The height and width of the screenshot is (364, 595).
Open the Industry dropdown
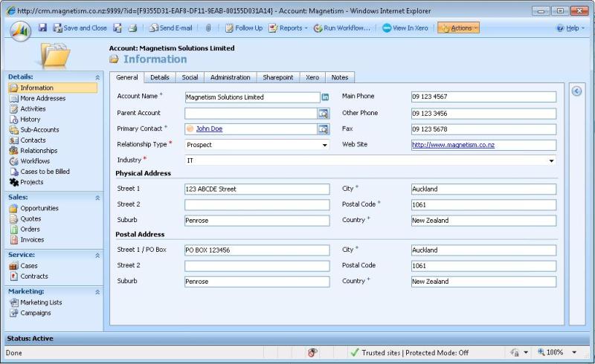pyautogui.click(x=551, y=160)
